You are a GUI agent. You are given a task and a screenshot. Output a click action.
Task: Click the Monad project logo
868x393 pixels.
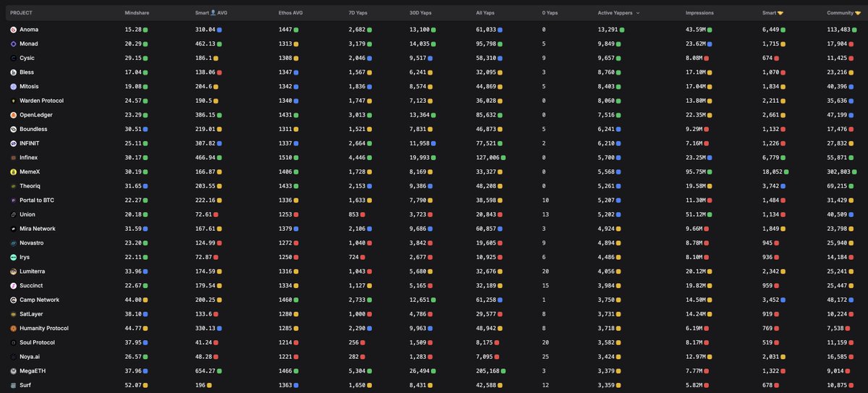coord(13,44)
